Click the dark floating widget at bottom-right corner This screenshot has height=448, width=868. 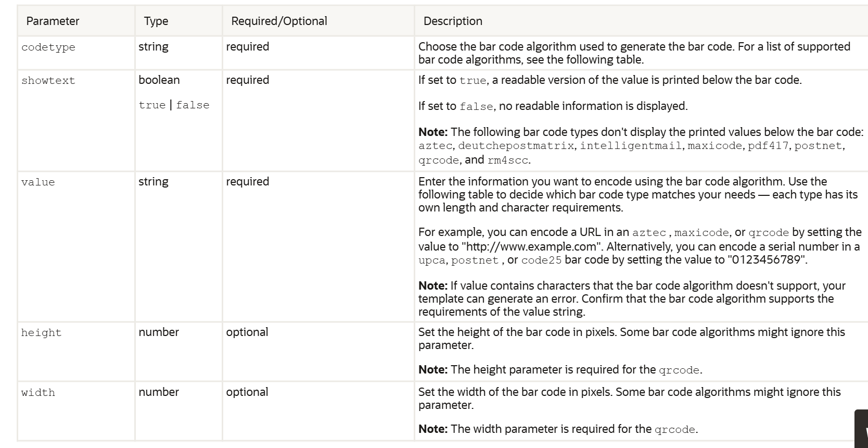point(862,429)
